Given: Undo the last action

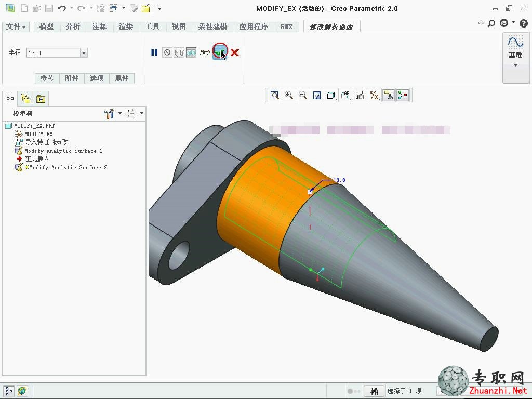Looking at the screenshot, I should point(62,8).
